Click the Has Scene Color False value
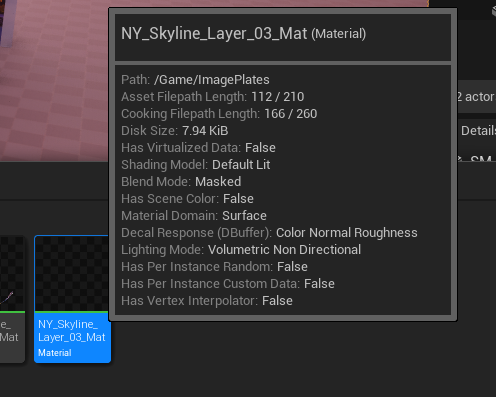 pos(238,199)
